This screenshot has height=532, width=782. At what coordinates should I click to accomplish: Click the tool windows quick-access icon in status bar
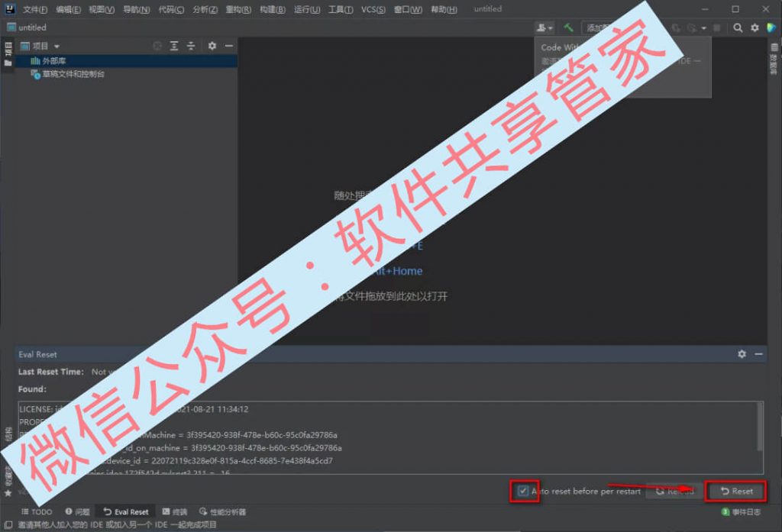click(8, 524)
